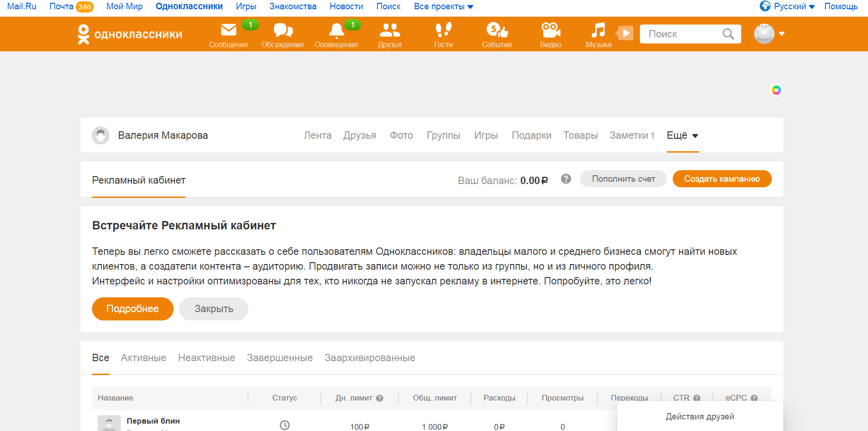Click Валерия Макарова's small avatar
This screenshot has width=868, height=431.
tap(100, 135)
